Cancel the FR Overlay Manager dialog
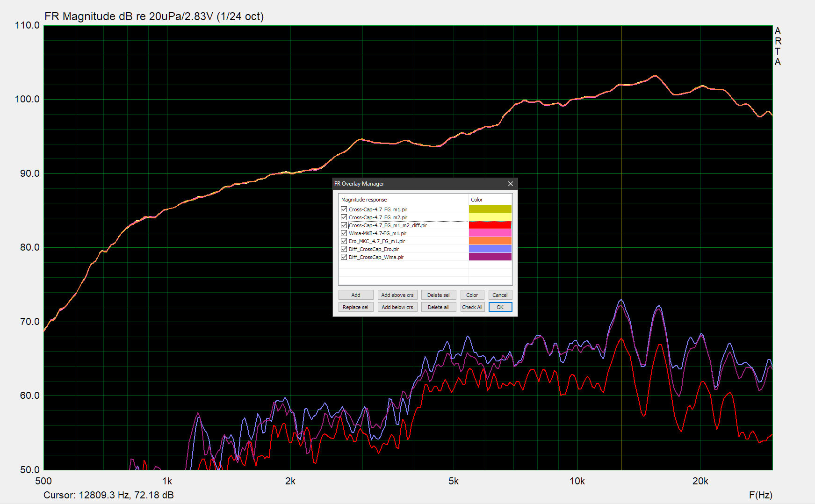This screenshot has width=815, height=504. pos(500,295)
